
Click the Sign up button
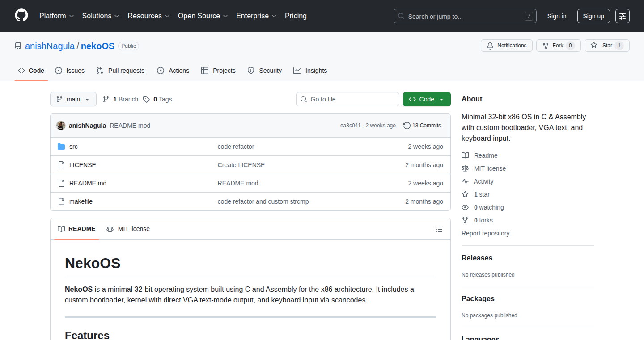coord(593,16)
